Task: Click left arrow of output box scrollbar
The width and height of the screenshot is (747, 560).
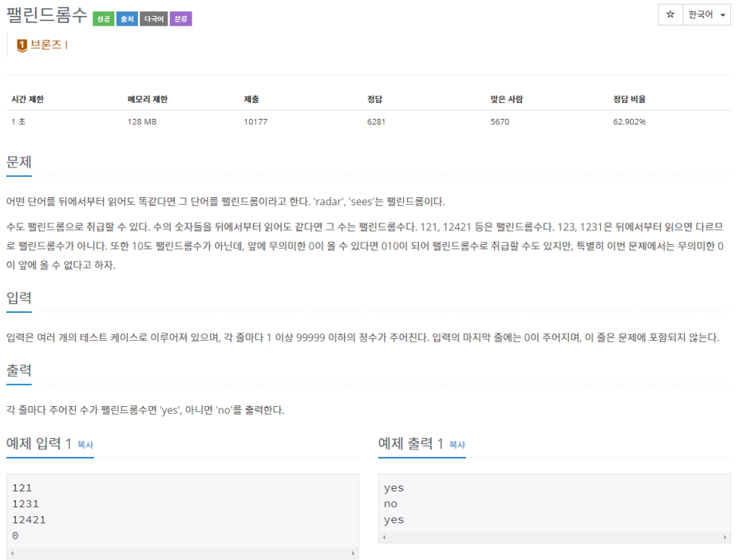Action: tap(385, 537)
